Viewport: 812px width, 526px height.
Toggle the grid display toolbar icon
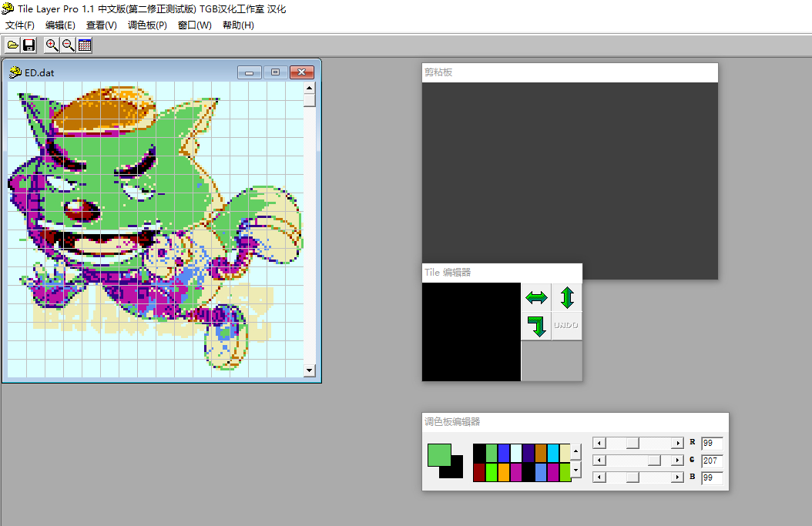click(x=85, y=45)
